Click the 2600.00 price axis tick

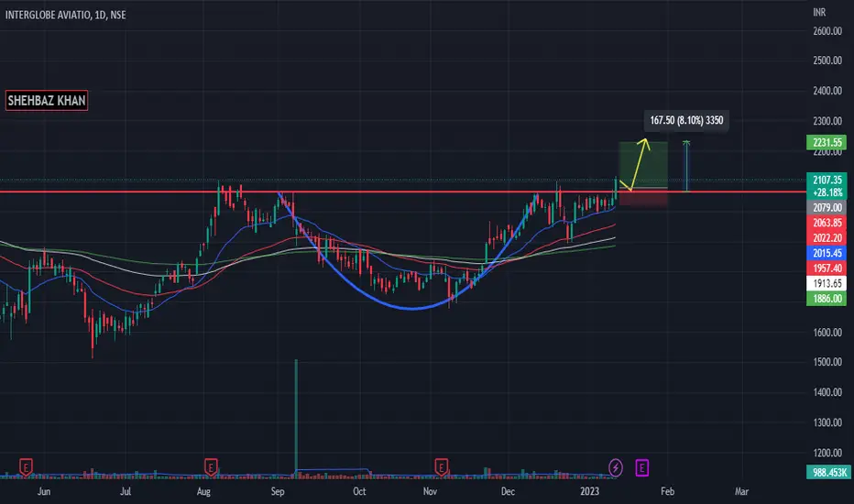coord(827,31)
